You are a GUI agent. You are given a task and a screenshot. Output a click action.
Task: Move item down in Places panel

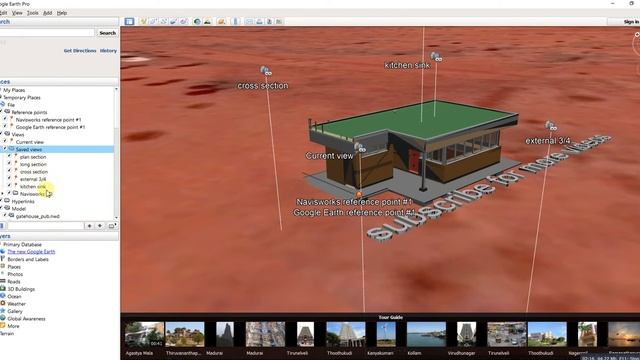coord(100,226)
